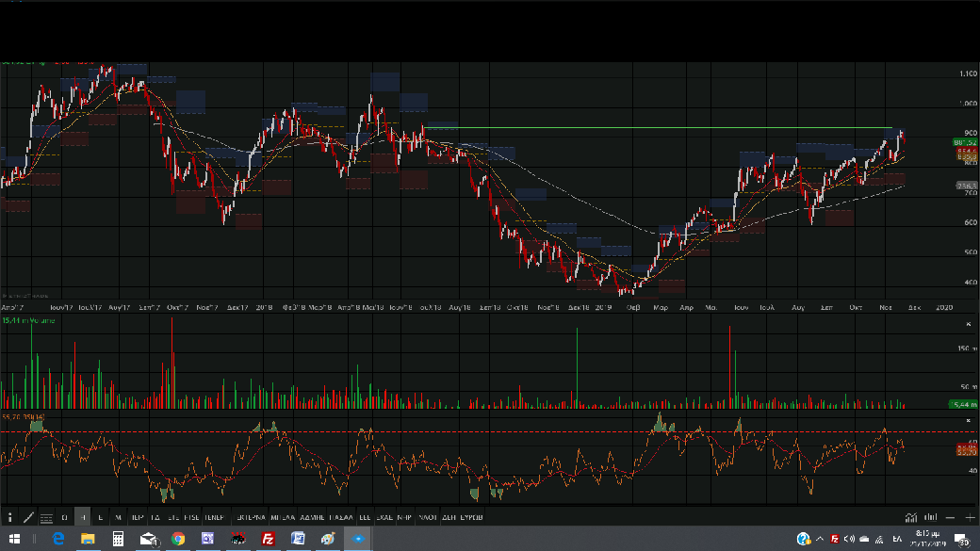
Task: Select the ΜΠΕΛΑ symbol tab
Action: pos(282,517)
